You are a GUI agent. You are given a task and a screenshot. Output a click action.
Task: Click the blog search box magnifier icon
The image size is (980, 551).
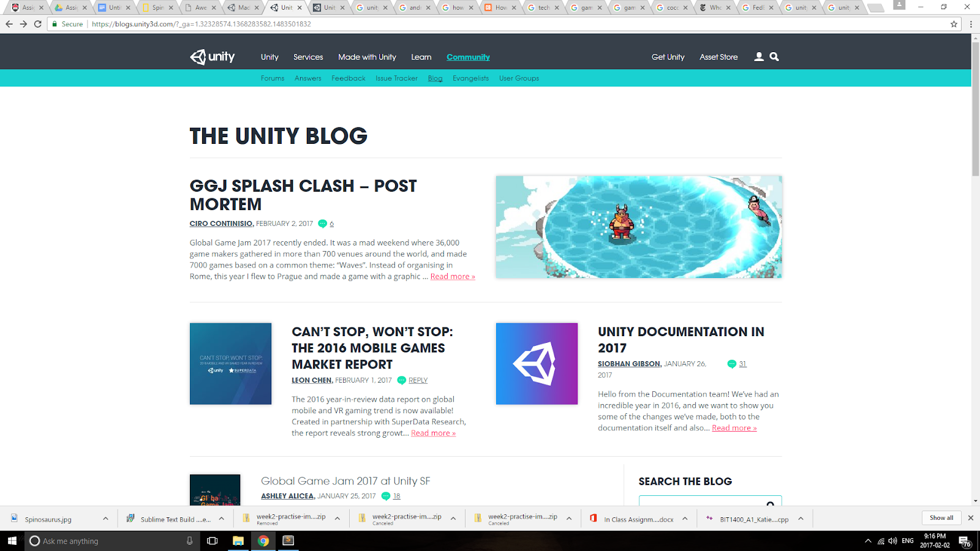tap(771, 503)
